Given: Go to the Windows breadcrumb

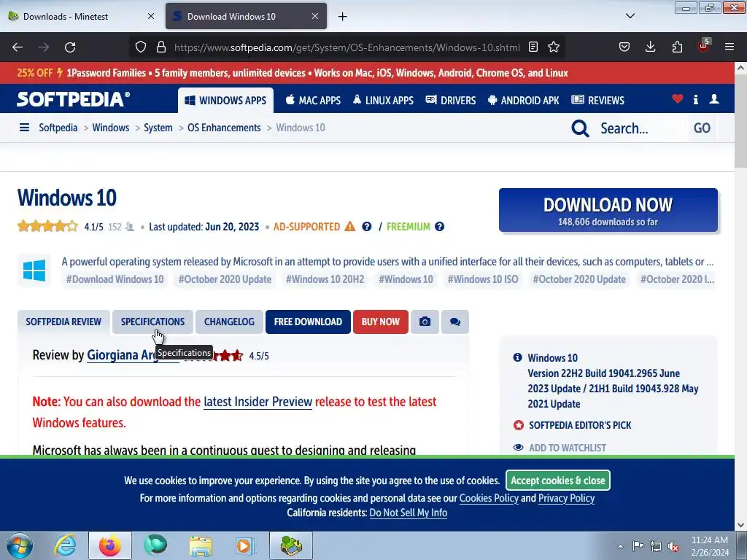Looking at the screenshot, I should pos(111,128).
